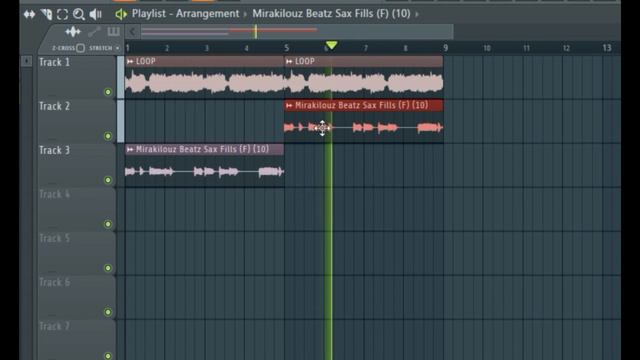This screenshot has height=360, width=640.
Task: Select the Slip tool in playlist toolbar
Action: coord(29,14)
